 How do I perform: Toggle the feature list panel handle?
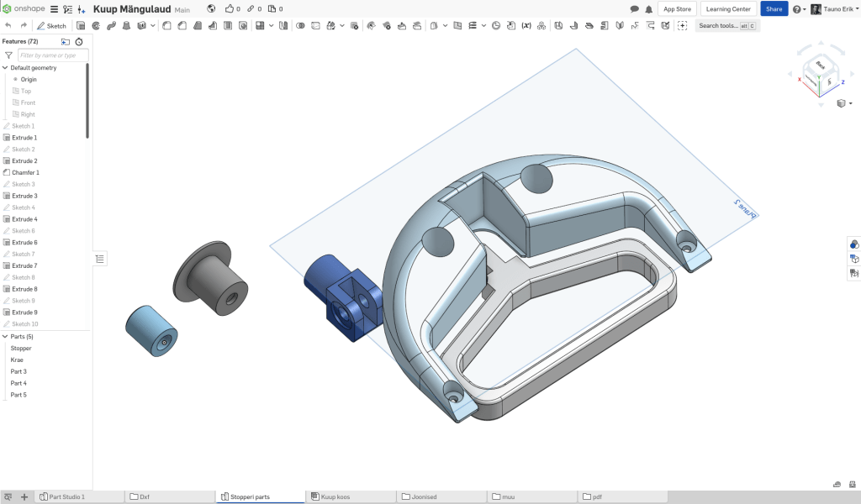pos(100,259)
